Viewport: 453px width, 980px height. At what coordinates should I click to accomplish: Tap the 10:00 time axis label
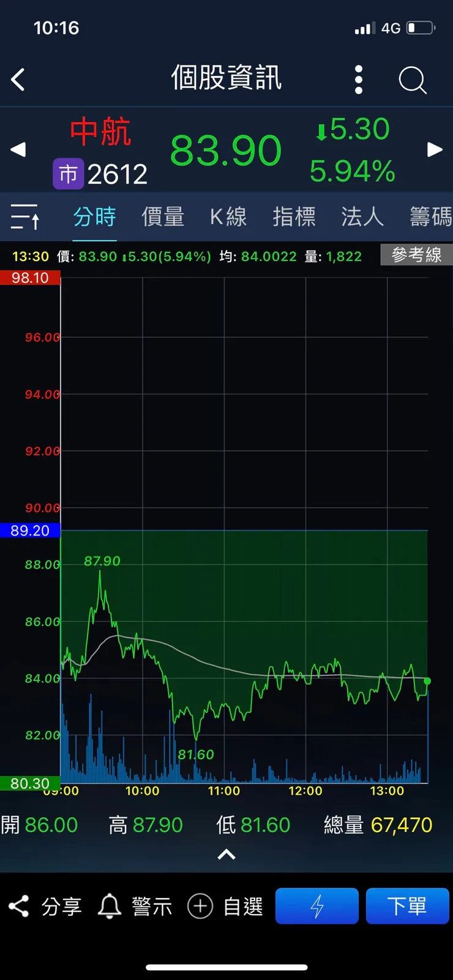[x=143, y=791]
